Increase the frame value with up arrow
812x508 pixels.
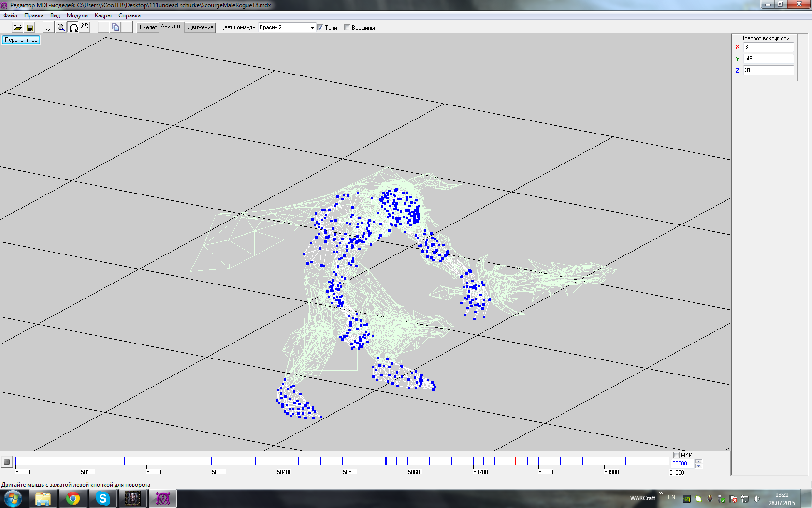coord(698,461)
